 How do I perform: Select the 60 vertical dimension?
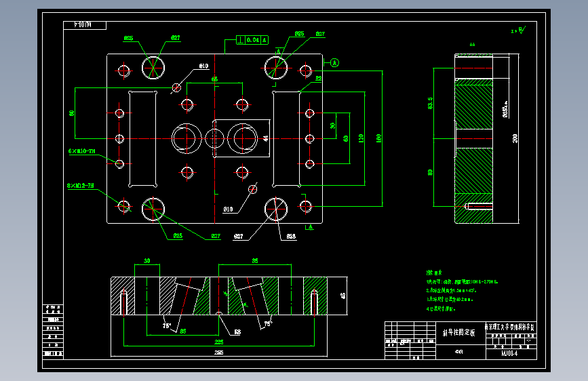click(346, 138)
